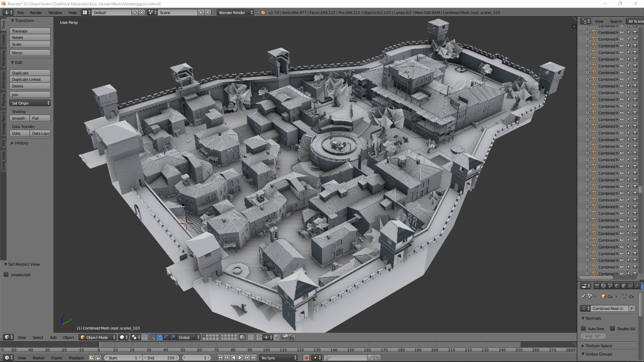
Task: Toggle the snap magnet icon
Action: (x=259, y=337)
